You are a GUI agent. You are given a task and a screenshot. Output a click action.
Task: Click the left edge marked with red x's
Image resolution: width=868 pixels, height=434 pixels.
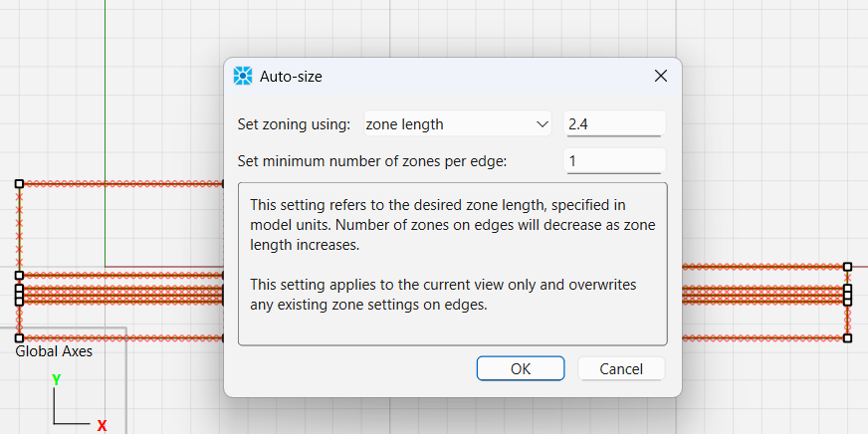click(x=19, y=229)
